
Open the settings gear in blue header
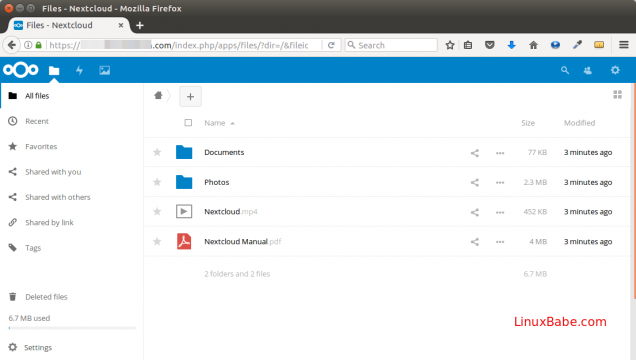pyautogui.click(x=615, y=70)
